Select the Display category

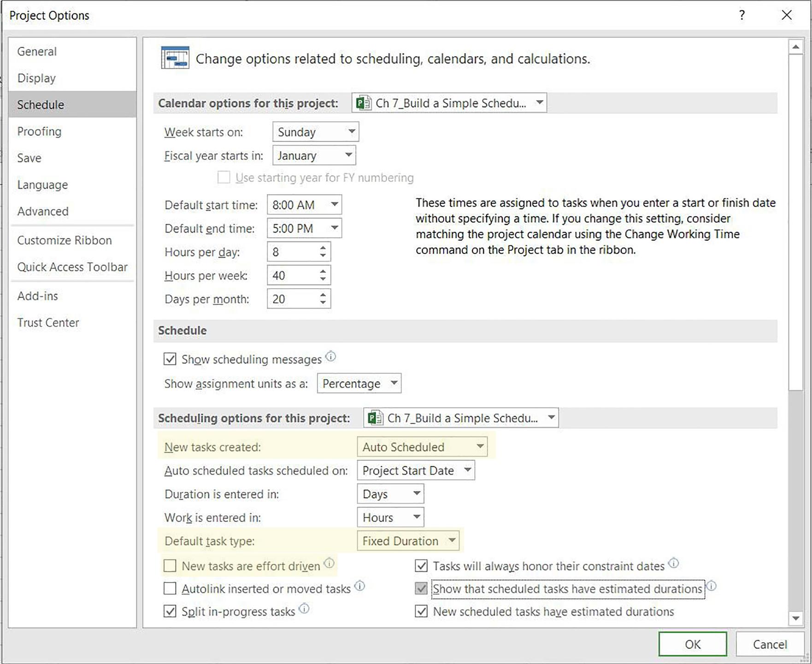72,78
